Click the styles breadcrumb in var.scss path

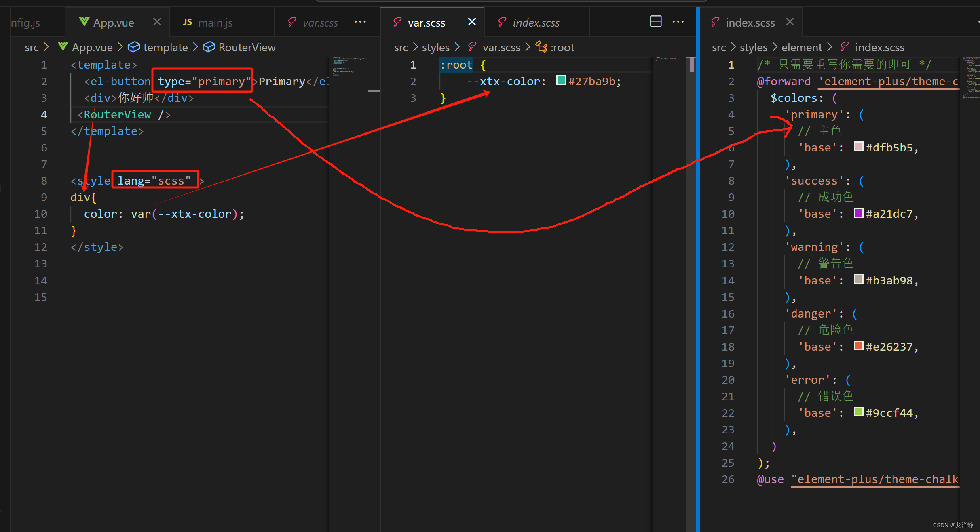(435, 47)
